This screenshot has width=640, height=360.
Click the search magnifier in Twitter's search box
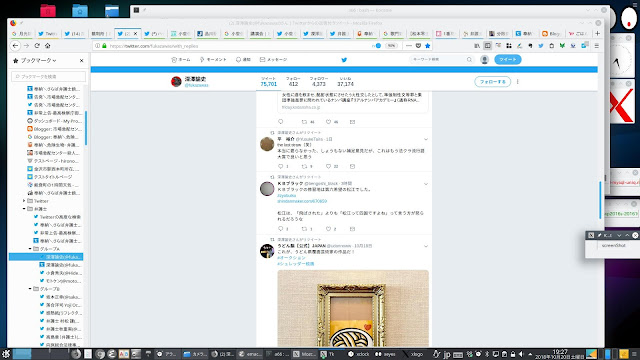[x=469, y=60]
